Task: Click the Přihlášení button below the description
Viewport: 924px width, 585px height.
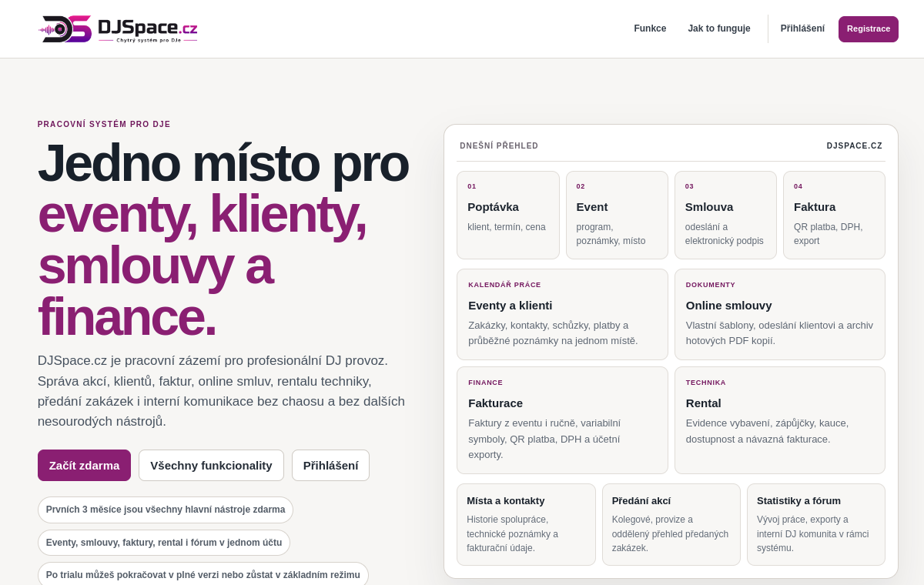Action: tap(330, 466)
